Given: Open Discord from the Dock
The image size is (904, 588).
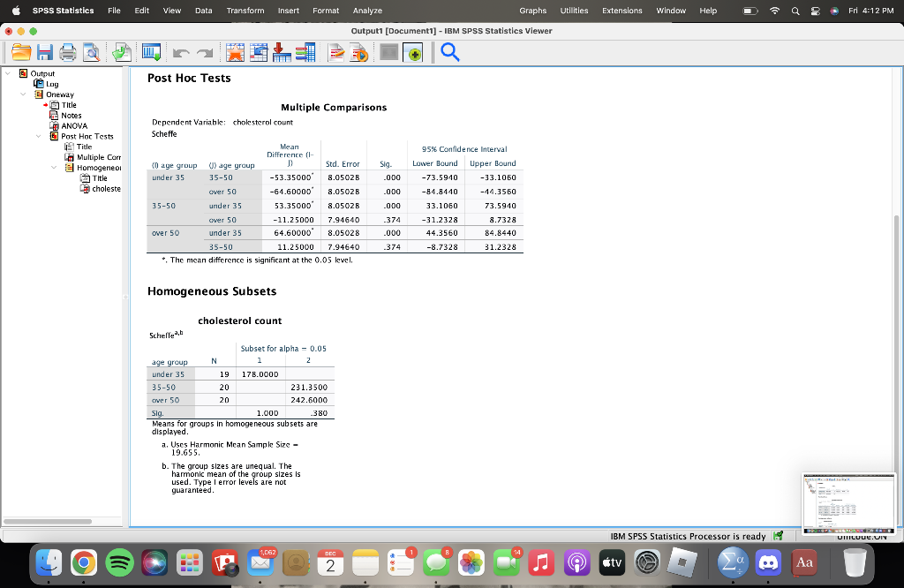Looking at the screenshot, I should coord(769,562).
